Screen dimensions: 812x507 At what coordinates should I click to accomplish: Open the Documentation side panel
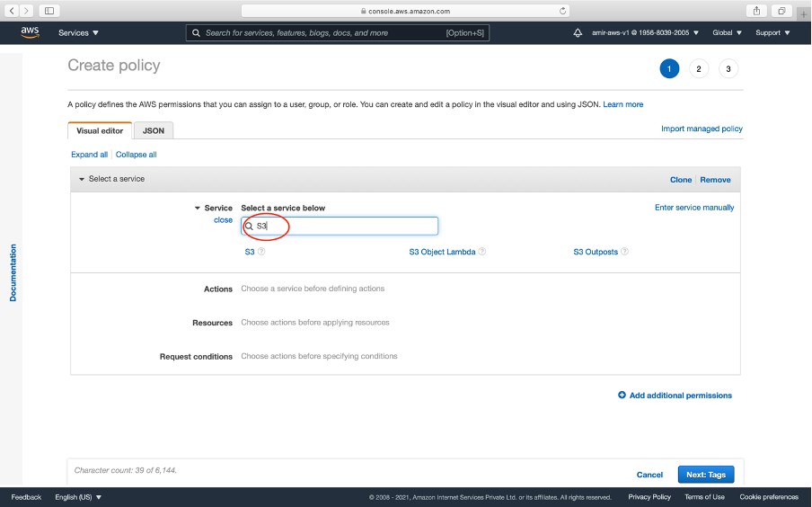point(13,272)
